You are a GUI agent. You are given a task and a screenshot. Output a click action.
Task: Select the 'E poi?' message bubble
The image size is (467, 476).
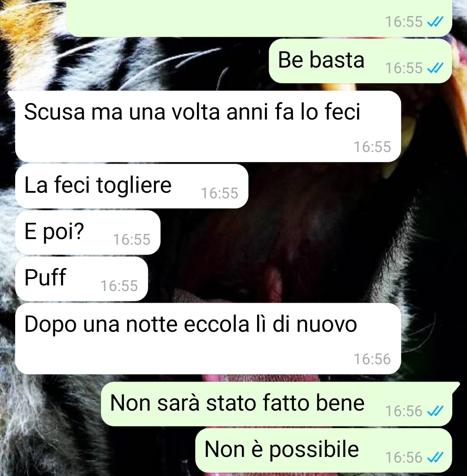click(x=88, y=232)
